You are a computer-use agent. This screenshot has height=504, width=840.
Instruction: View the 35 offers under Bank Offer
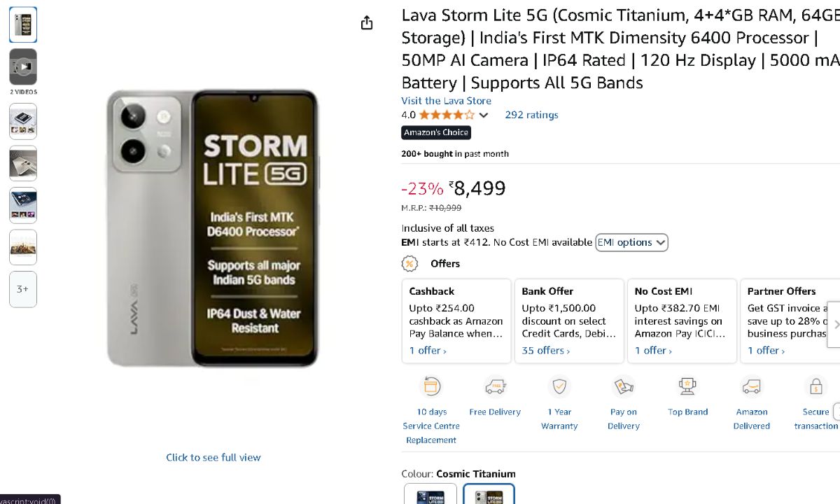click(x=545, y=351)
